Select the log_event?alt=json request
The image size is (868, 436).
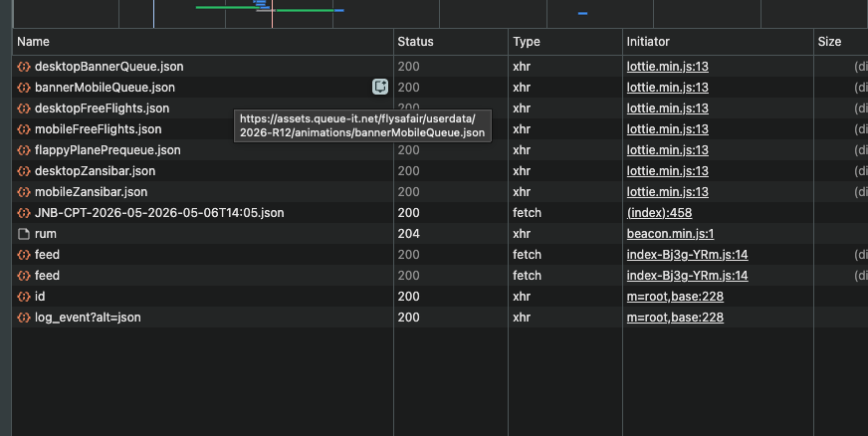(88, 318)
